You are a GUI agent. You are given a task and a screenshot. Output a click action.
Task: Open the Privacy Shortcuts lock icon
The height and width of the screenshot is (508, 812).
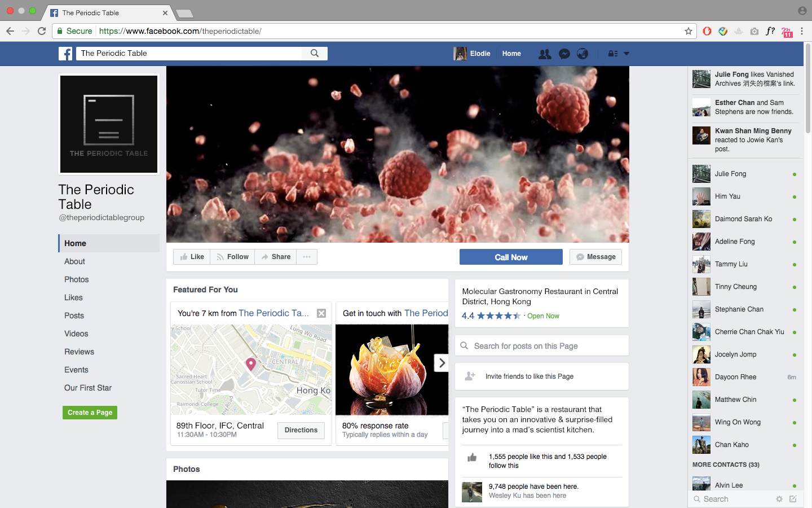coord(612,54)
